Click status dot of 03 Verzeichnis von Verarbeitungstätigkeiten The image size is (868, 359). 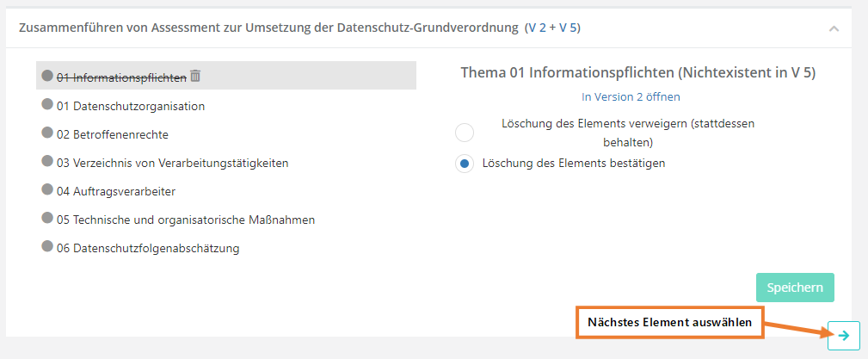[47, 162]
